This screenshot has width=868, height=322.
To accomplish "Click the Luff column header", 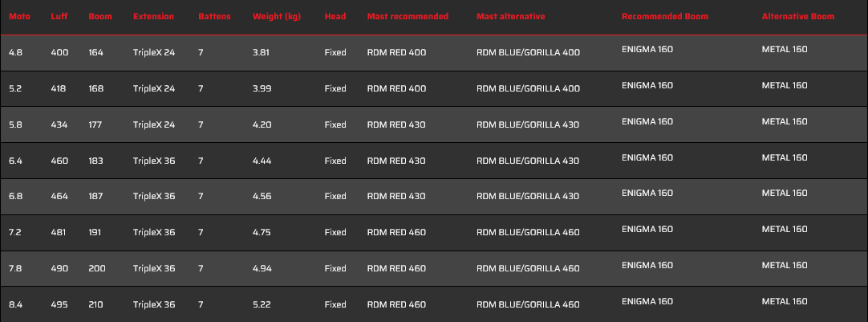I will pos(59,16).
